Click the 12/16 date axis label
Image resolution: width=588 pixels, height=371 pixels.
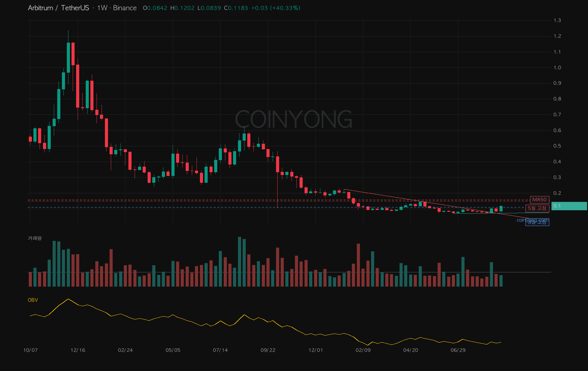point(78,350)
